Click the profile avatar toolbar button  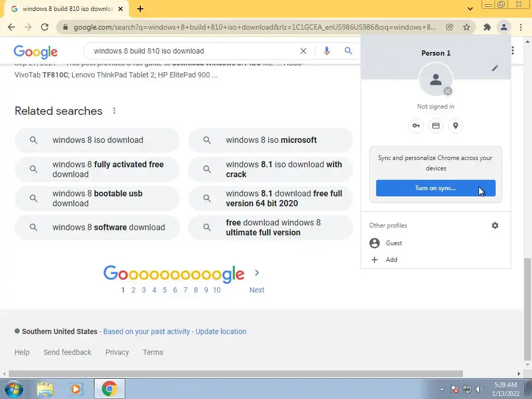(504, 27)
